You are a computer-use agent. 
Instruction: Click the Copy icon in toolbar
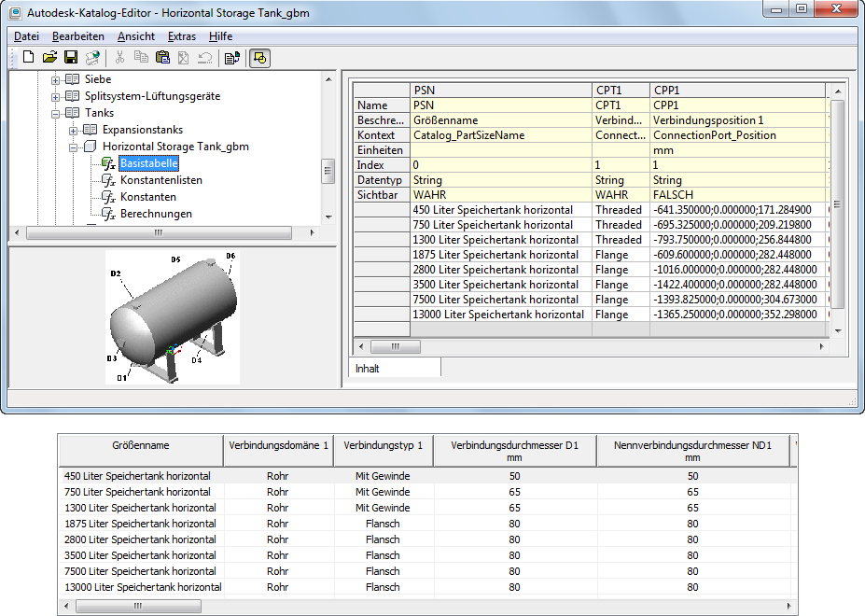click(x=141, y=57)
